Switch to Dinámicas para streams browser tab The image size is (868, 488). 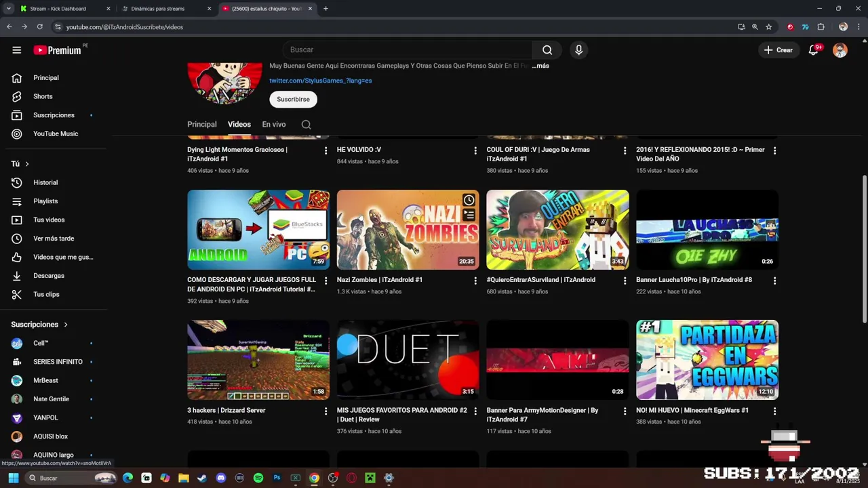(165, 9)
